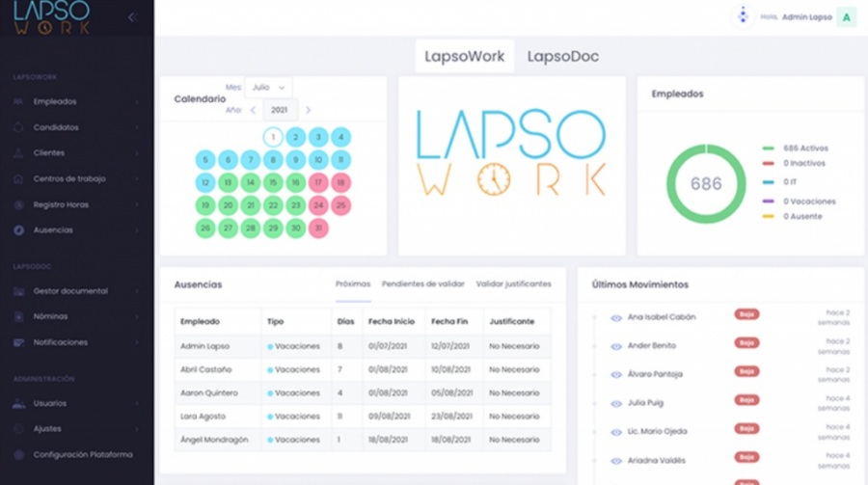View Julia Puig movement eye icon
The height and width of the screenshot is (485, 868).
[x=616, y=404]
